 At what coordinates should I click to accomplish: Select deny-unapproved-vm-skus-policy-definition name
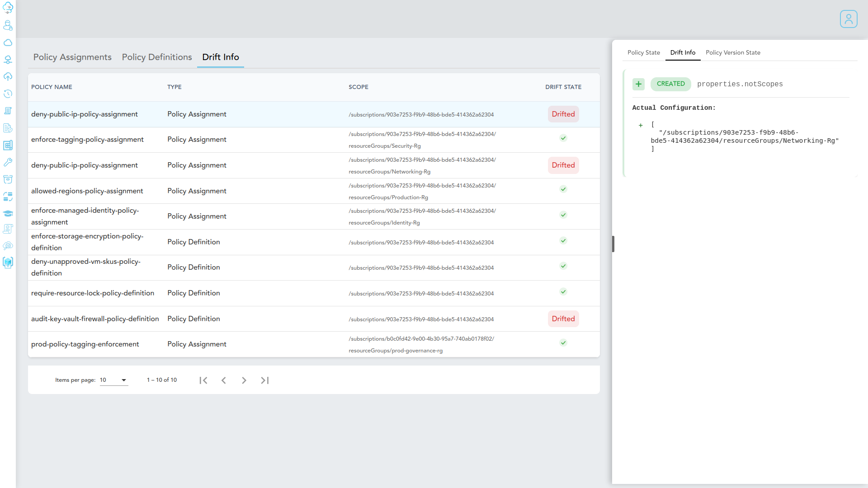click(x=86, y=267)
